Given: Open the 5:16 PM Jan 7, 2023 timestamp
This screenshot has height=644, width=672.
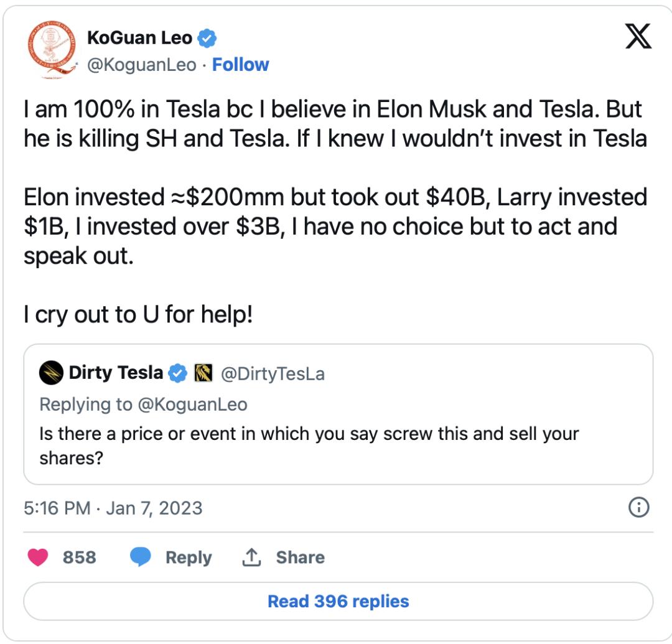Looking at the screenshot, I should click(x=113, y=508).
